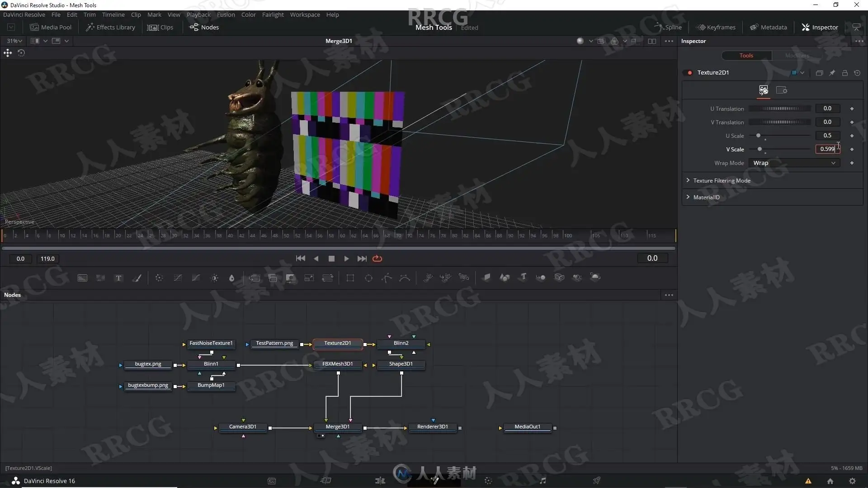The image size is (868, 488).
Task: Show the Spline editor
Action: [667, 27]
